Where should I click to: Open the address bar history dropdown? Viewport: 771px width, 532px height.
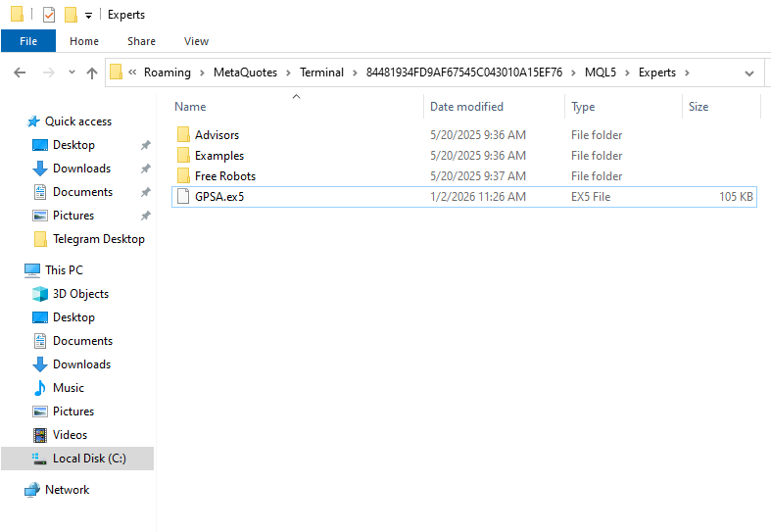[x=749, y=73]
